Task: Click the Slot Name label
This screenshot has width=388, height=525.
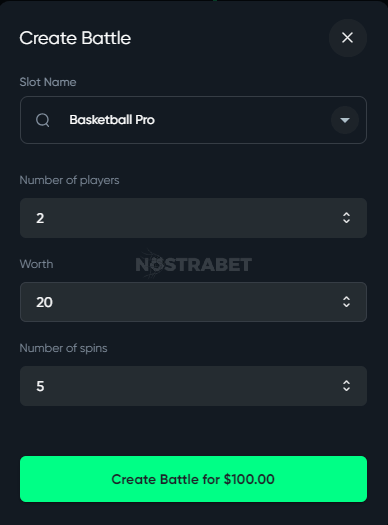Action: [48, 82]
